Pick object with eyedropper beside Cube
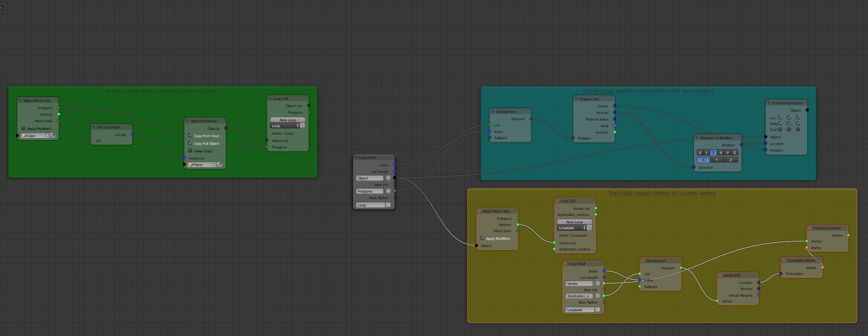 [x=53, y=136]
